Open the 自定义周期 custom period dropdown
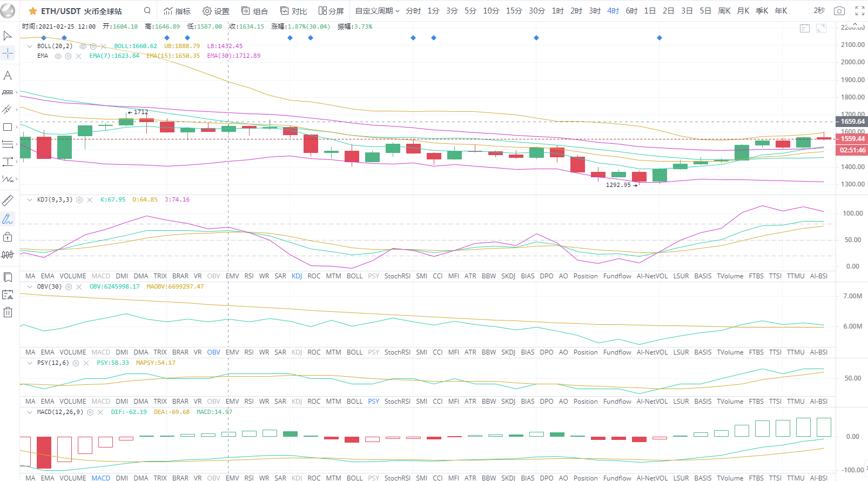The width and height of the screenshot is (868, 481). coord(377,11)
